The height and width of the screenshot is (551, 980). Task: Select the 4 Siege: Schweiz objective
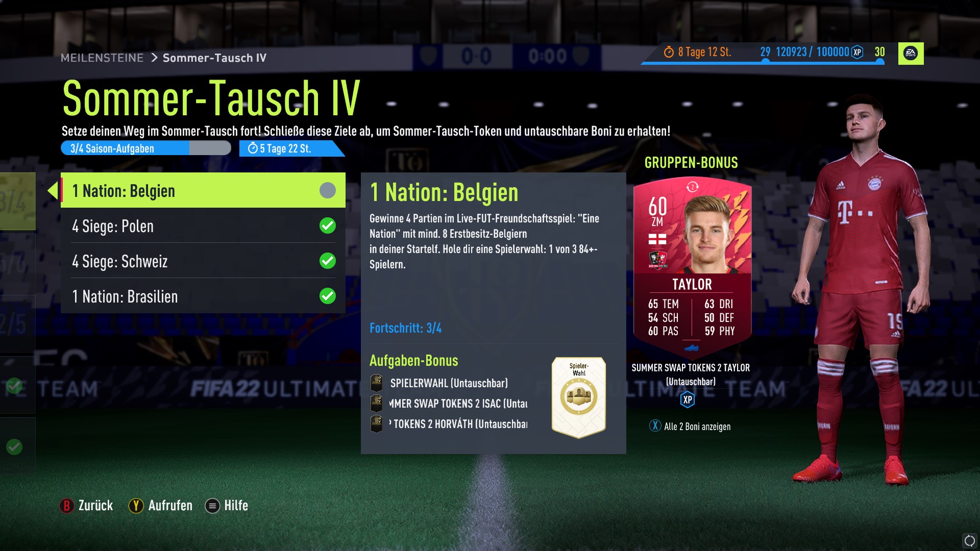click(x=203, y=261)
